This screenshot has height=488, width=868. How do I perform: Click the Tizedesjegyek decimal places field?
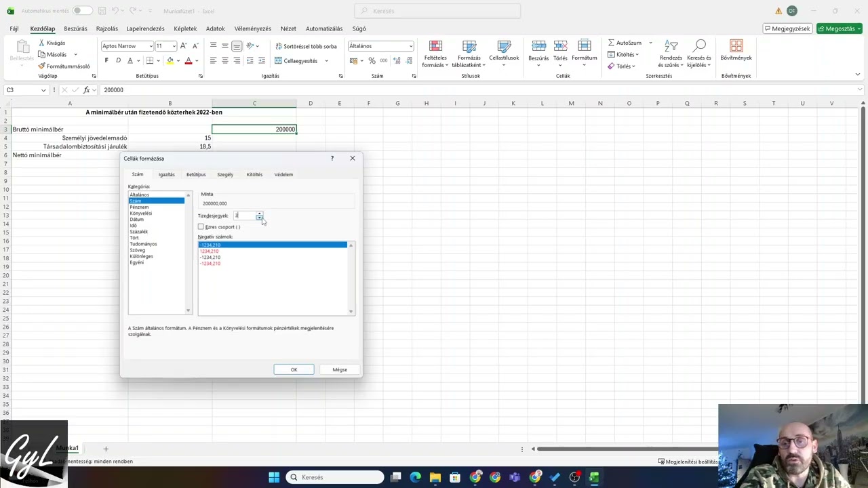pyautogui.click(x=244, y=216)
